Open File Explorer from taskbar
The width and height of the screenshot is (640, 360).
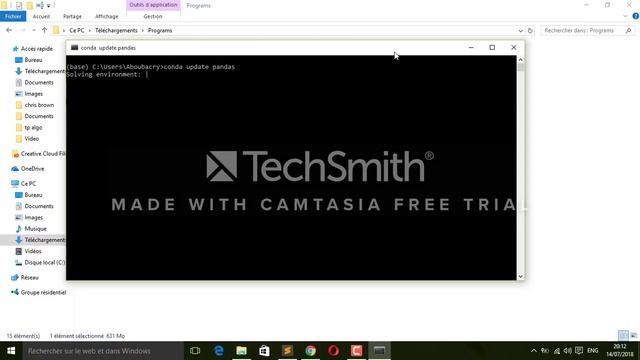click(242, 351)
